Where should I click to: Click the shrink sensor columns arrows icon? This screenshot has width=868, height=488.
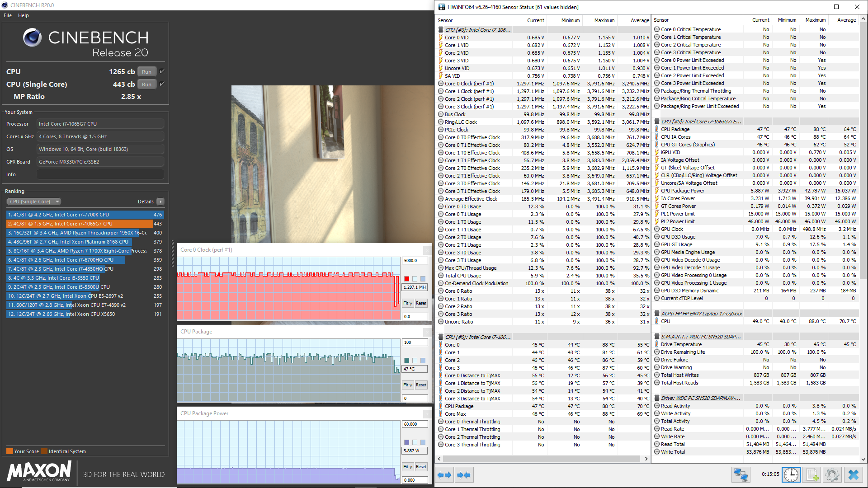pyautogui.click(x=464, y=475)
